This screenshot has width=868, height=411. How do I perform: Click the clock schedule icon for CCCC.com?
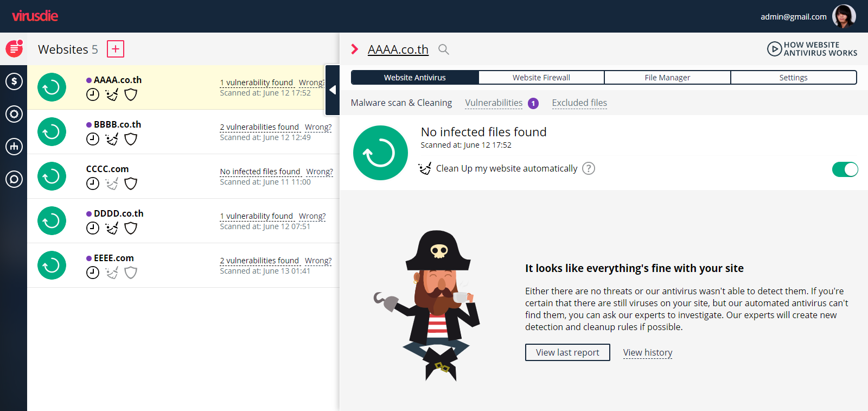[x=93, y=184]
